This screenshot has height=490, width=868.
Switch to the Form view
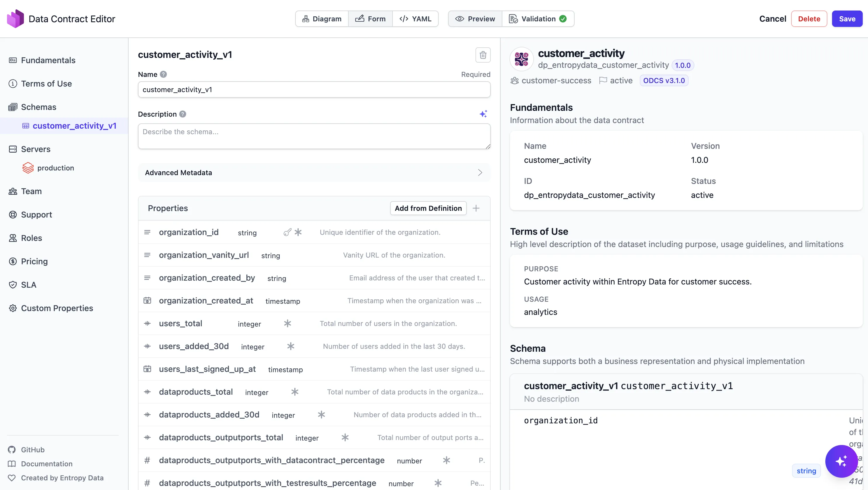370,18
